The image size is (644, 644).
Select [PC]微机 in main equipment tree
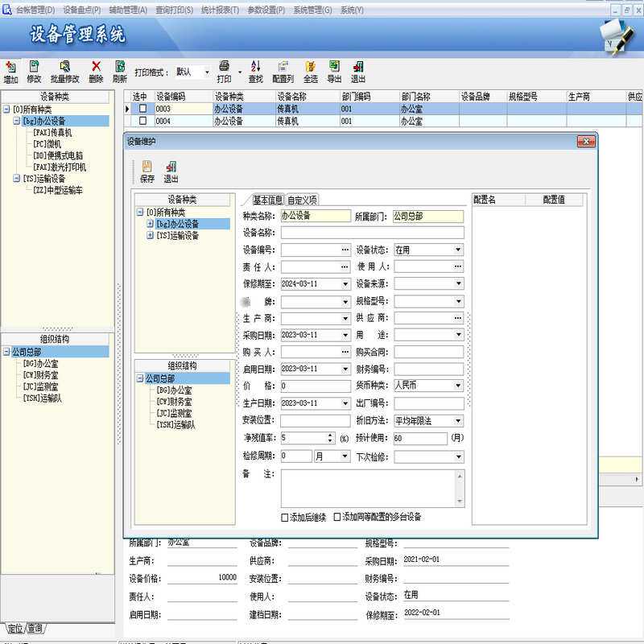47,144
